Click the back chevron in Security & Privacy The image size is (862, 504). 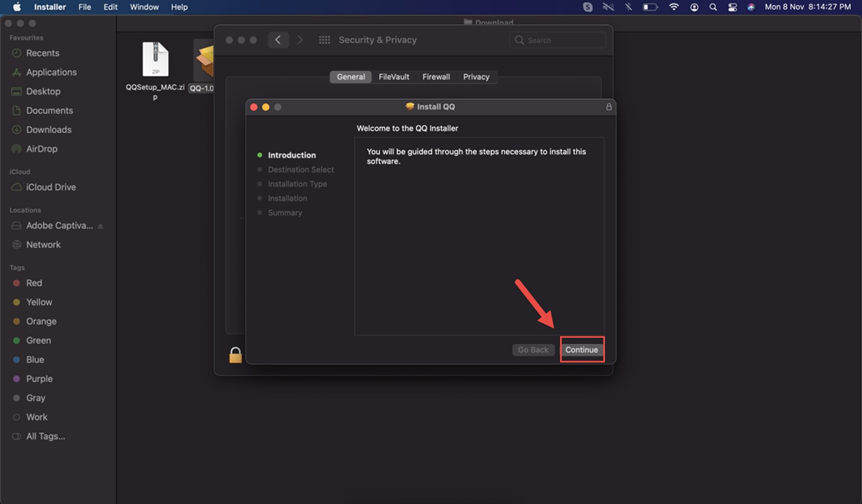[278, 40]
